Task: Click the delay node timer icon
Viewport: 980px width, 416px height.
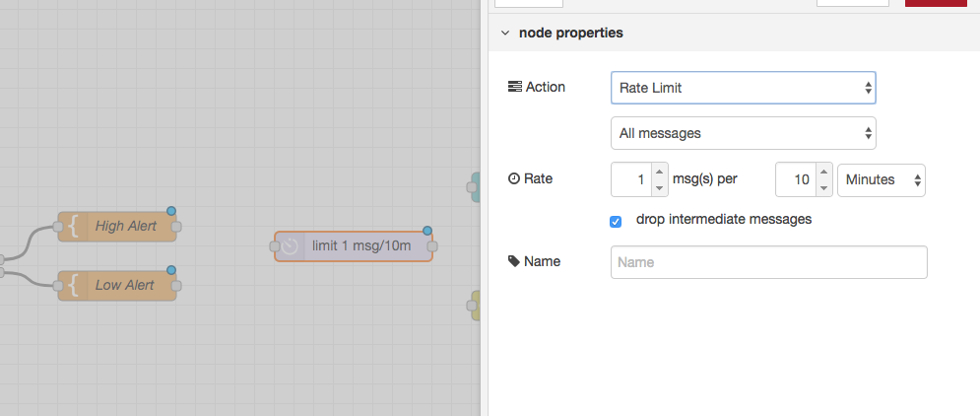Action: [x=290, y=246]
